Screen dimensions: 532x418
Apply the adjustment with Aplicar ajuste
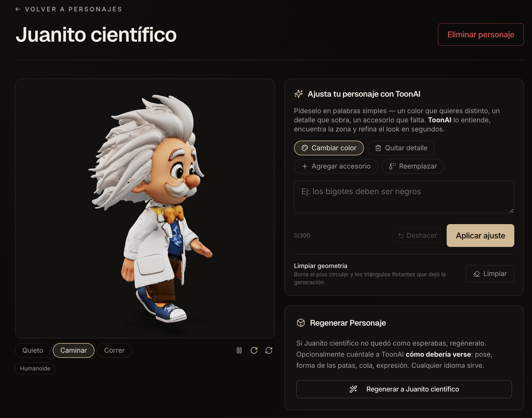(x=480, y=236)
